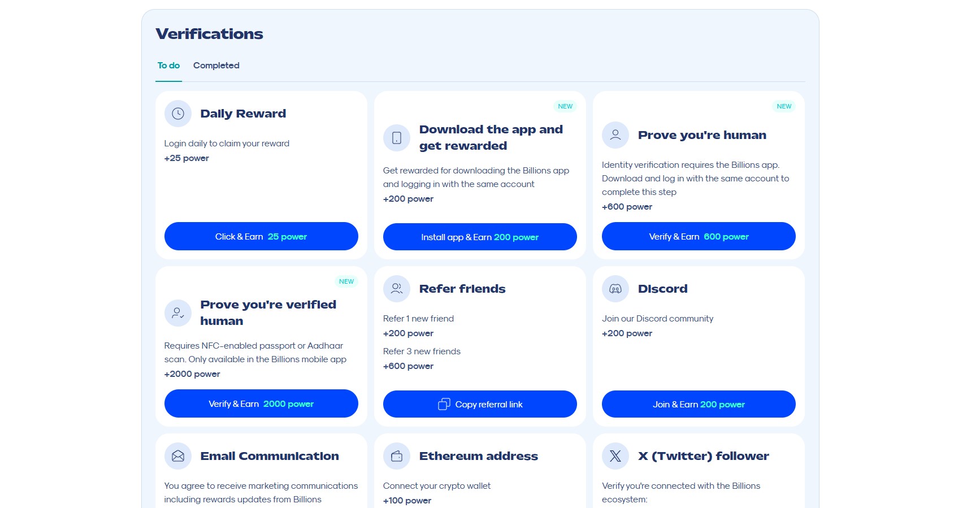Click the Daily Reward clock icon
Screen dimensions: 980x508
(x=177, y=114)
